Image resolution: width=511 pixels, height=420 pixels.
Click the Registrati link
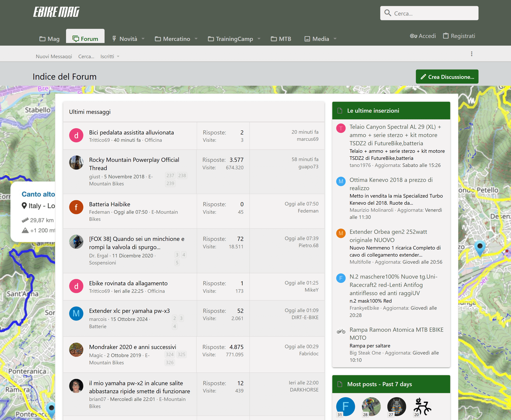[x=459, y=36]
